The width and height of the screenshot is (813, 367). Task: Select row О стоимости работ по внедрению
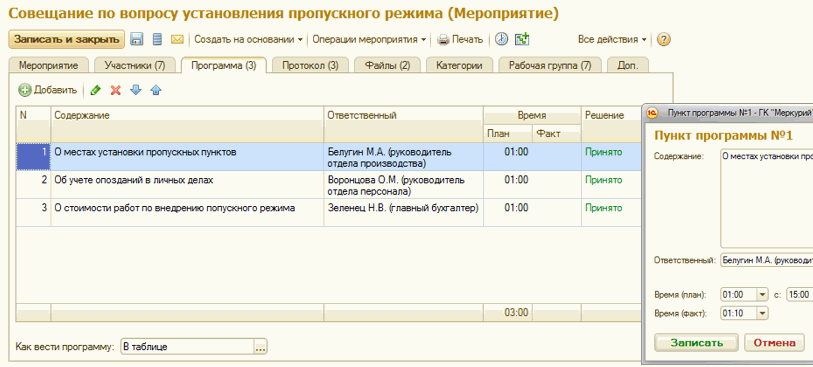click(329, 213)
